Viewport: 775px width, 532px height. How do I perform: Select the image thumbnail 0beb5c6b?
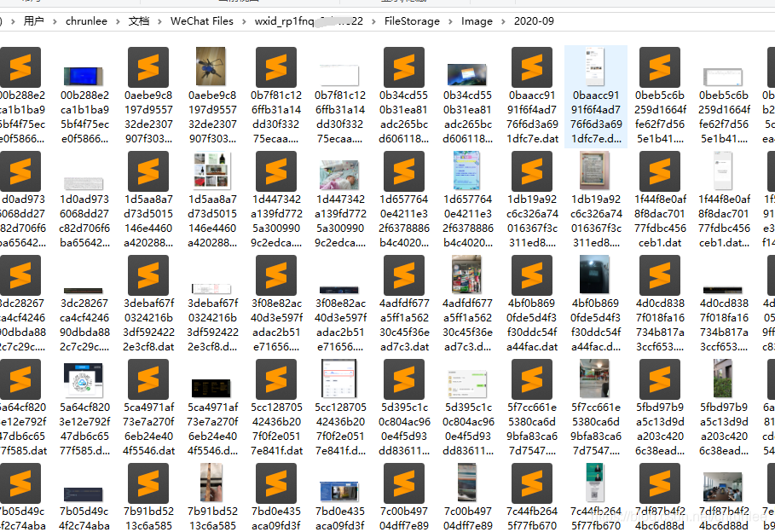pyautogui.click(x=723, y=77)
